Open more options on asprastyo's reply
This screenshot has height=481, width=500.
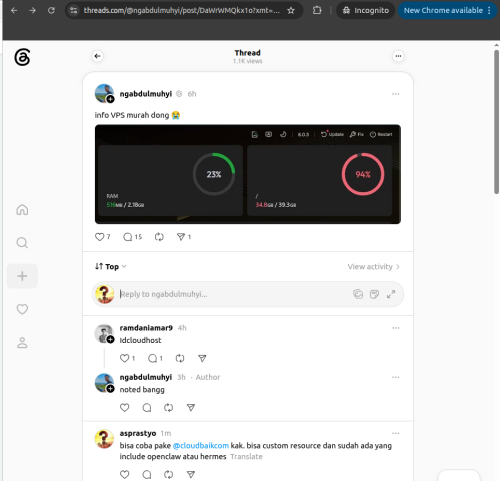click(395, 433)
